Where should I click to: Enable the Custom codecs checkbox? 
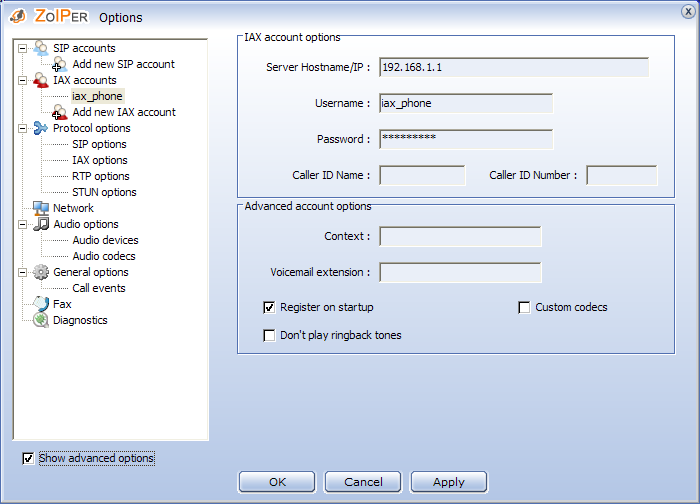tap(524, 308)
